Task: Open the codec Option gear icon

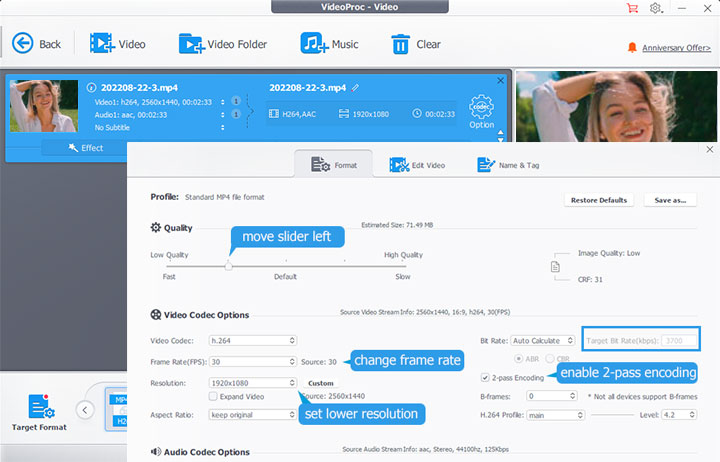Action: pos(481,107)
